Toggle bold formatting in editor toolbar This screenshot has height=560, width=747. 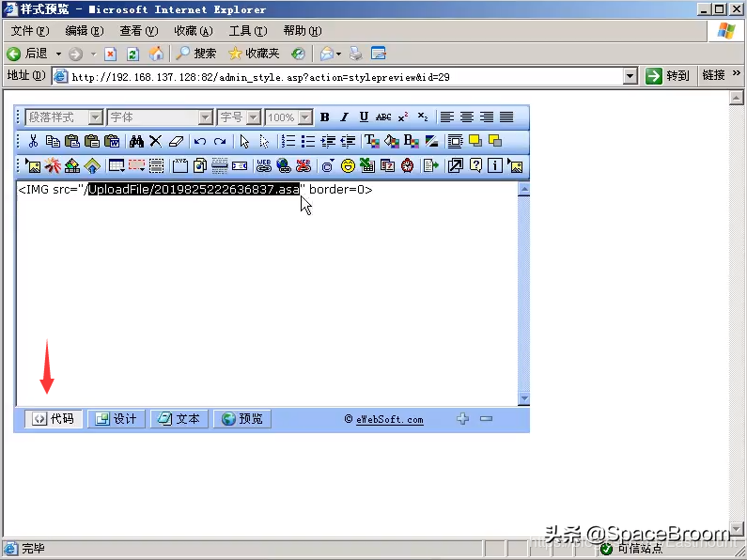coord(324,117)
